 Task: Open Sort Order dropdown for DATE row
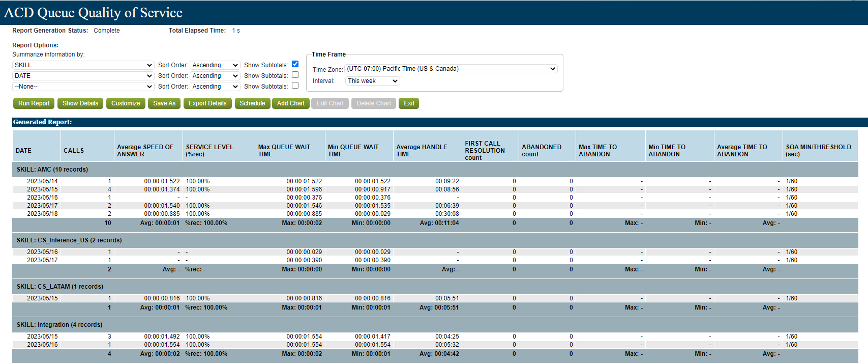coord(215,76)
